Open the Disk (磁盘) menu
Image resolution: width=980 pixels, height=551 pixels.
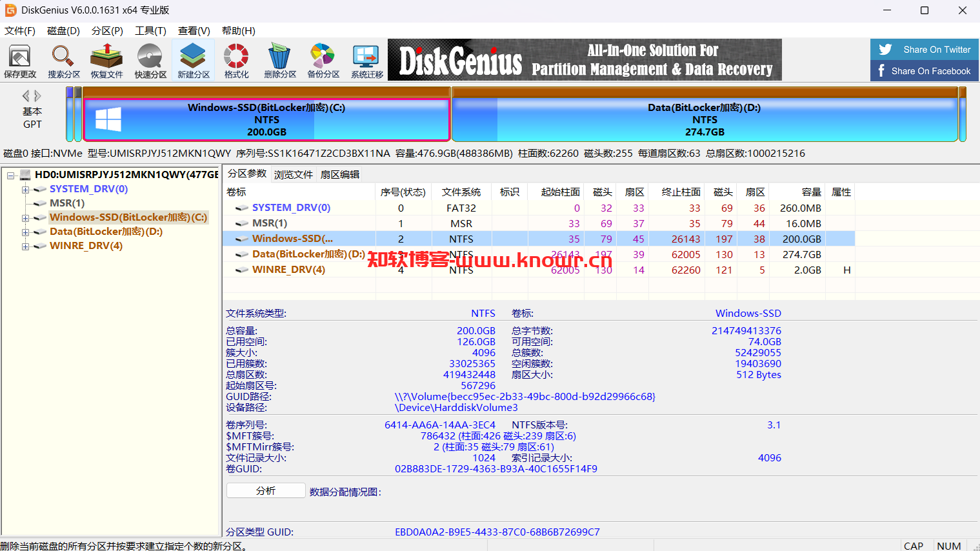pyautogui.click(x=63, y=31)
